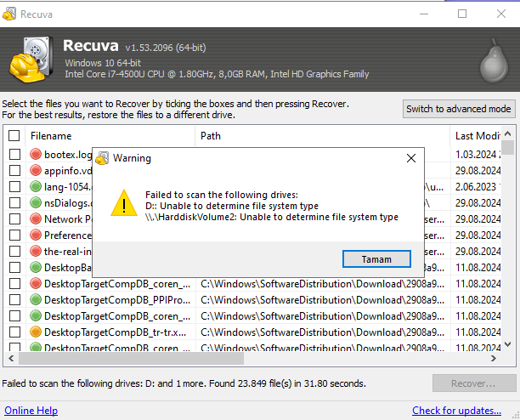Check the DesktopTargetCompDB_coren row checkbox

(x=14, y=284)
